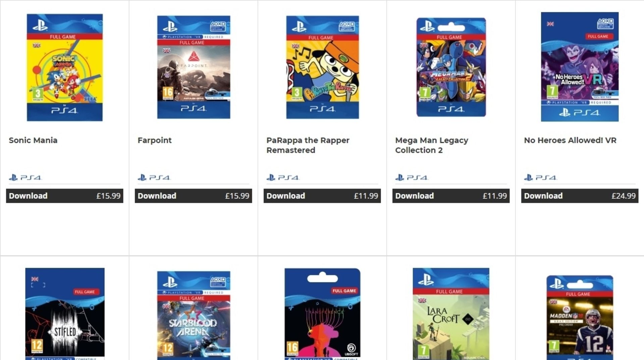
Task: Click PS4 logo under No Heroes Allowed! VR
Action: coord(540,177)
